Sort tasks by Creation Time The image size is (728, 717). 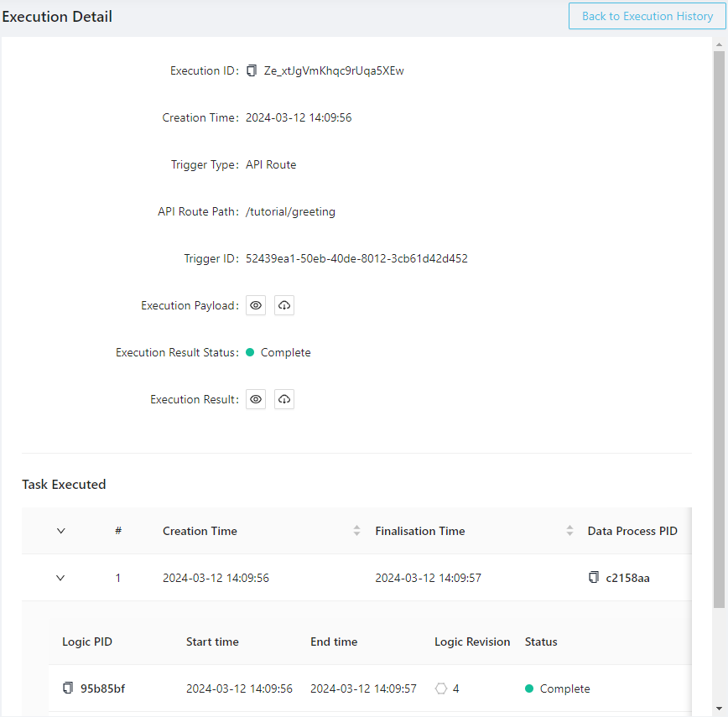pyautogui.click(x=356, y=531)
